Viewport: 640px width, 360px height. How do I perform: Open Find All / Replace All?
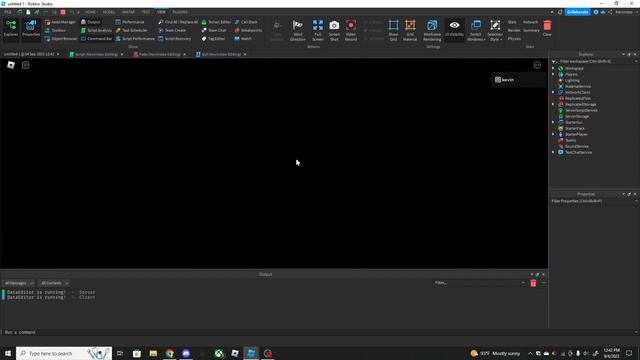[x=178, y=22]
